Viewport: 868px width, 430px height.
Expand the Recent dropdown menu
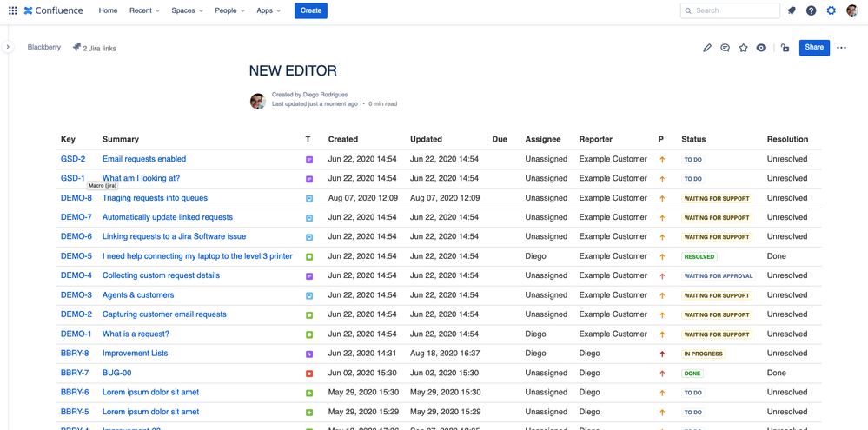click(x=144, y=10)
